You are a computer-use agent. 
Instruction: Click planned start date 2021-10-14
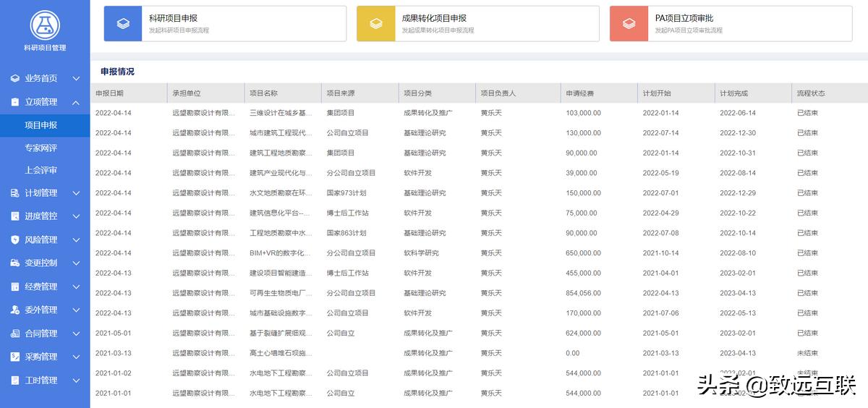[x=661, y=253]
